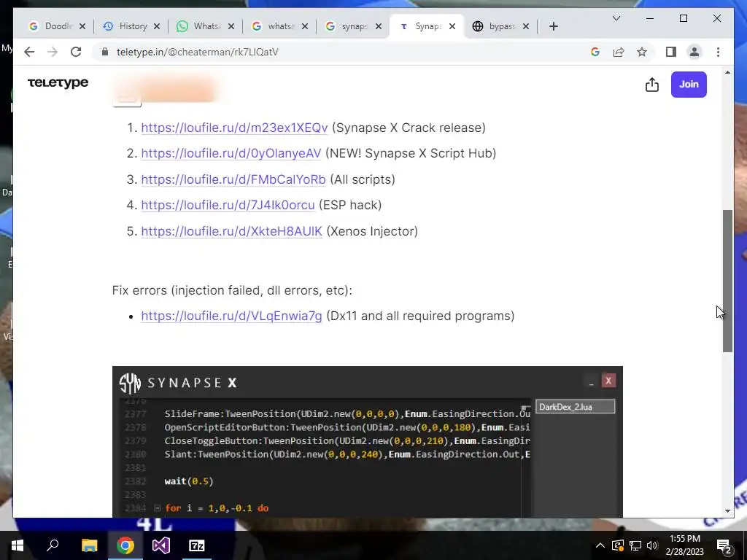Image resolution: width=747 pixels, height=560 pixels.
Task: Go back using the browser back arrow
Action: click(29, 52)
